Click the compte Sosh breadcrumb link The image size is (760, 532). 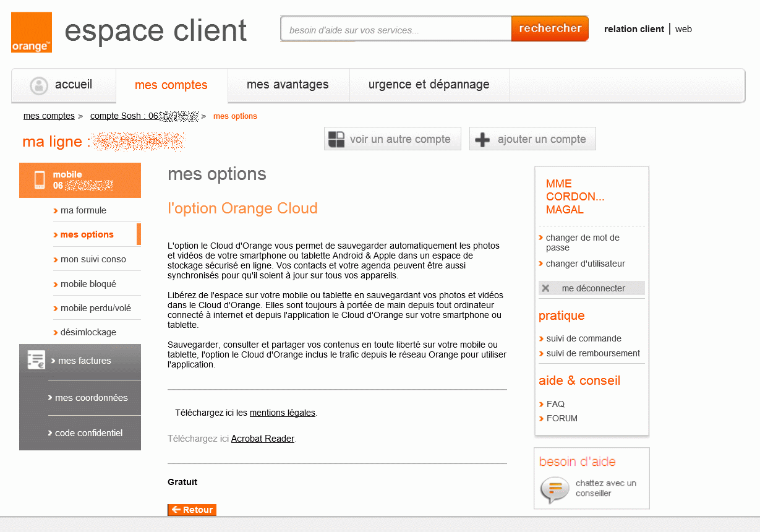point(144,116)
